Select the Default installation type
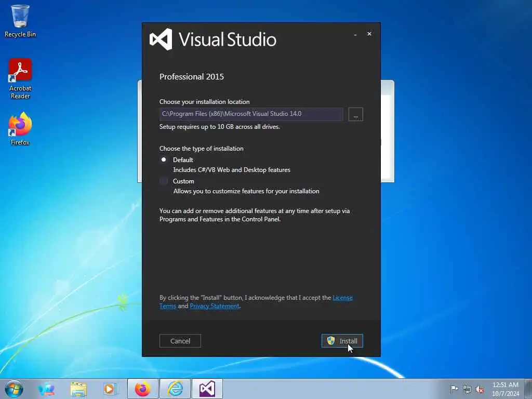 (x=164, y=159)
